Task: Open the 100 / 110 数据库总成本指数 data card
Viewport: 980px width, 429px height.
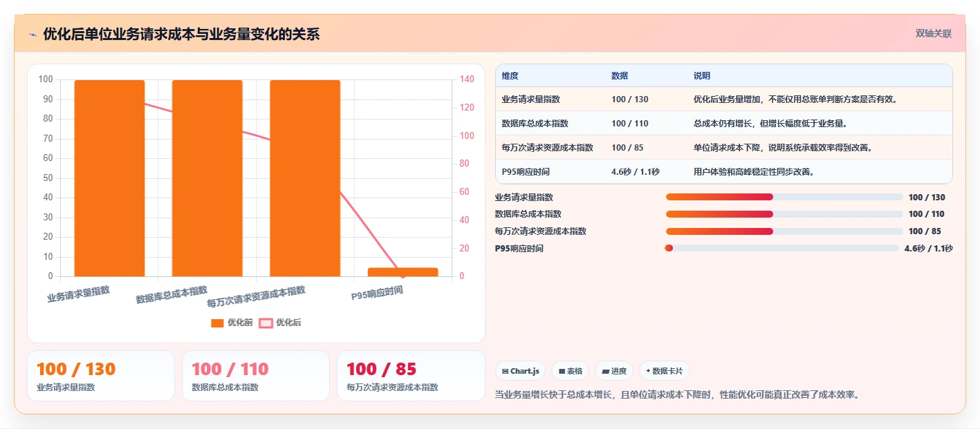Action: (256, 376)
